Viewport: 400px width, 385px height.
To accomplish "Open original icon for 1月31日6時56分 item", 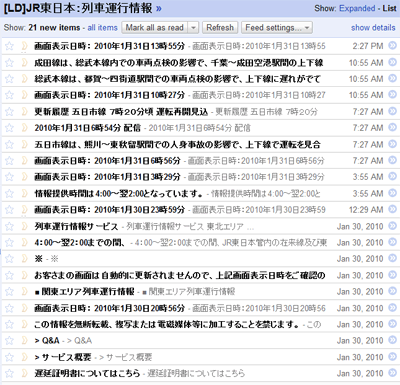I will [x=393, y=160].
